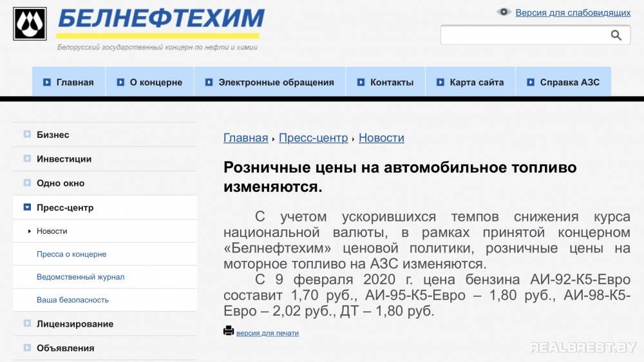This screenshot has height=362, width=644.
Task: Open Электронные обращения in the top menu
Action: 276,82
